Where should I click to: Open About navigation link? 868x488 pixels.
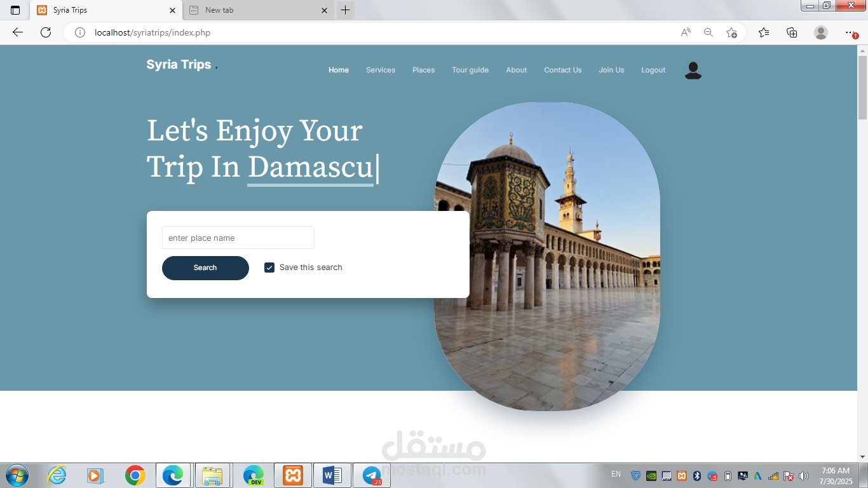[517, 70]
